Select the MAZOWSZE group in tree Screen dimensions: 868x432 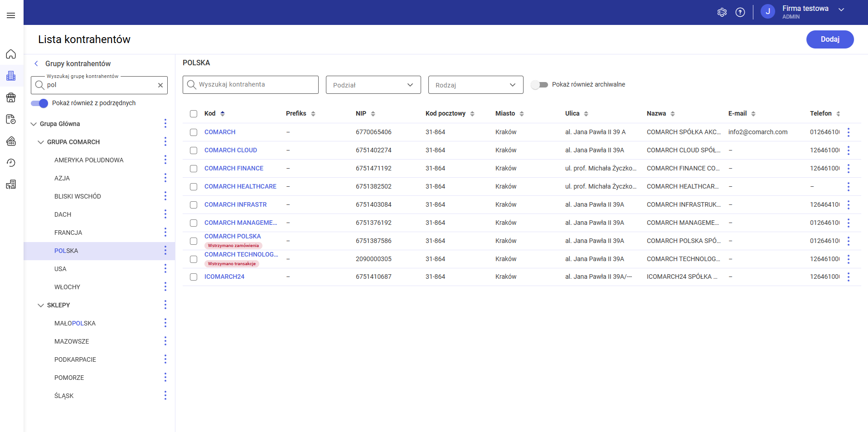[72, 341]
